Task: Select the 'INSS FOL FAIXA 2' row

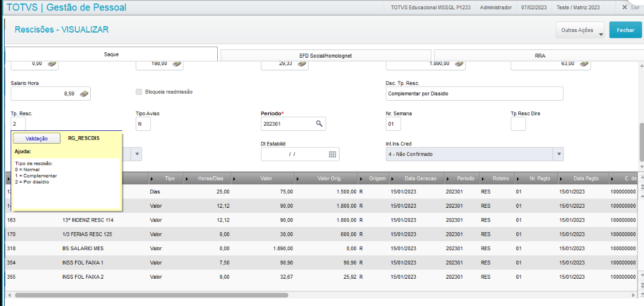Action: (x=321, y=276)
